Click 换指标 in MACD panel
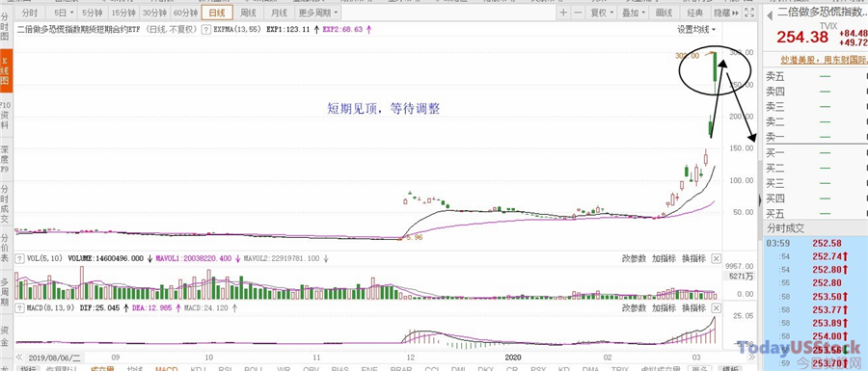Screen dimensions: 868x371 click(x=693, y=307)
